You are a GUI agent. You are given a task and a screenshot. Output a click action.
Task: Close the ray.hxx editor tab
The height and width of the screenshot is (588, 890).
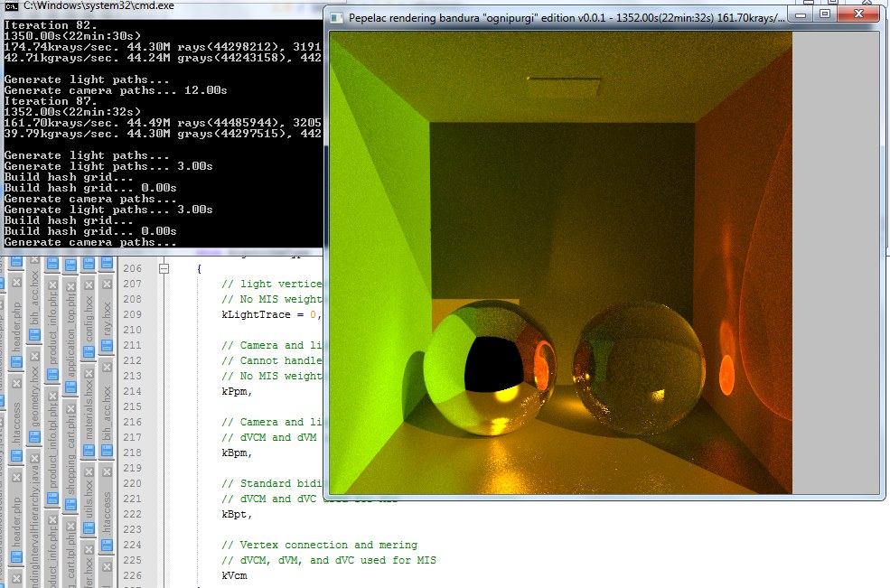click(108, 282)
